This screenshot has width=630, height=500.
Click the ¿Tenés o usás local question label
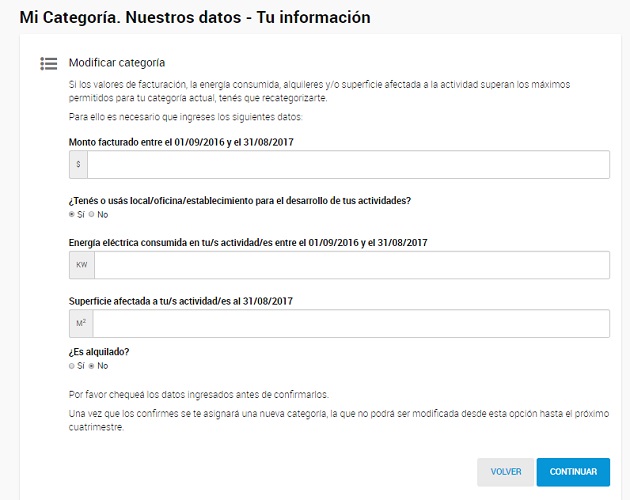pos(240,200)
